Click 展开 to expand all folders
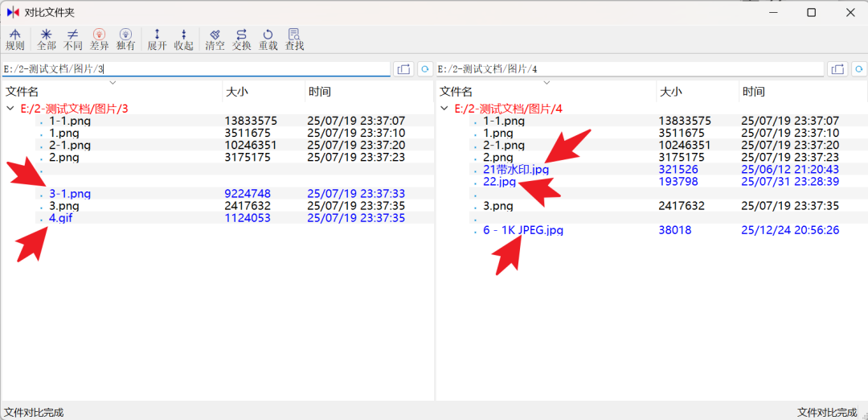This screenshot has width=868, height=420. coord(158,40)
